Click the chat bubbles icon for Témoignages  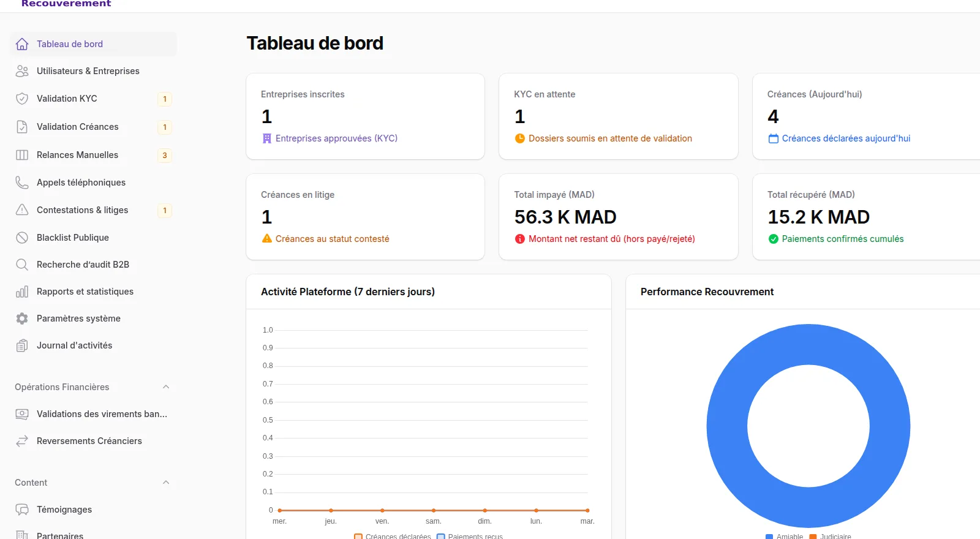[x=22, y=510]
